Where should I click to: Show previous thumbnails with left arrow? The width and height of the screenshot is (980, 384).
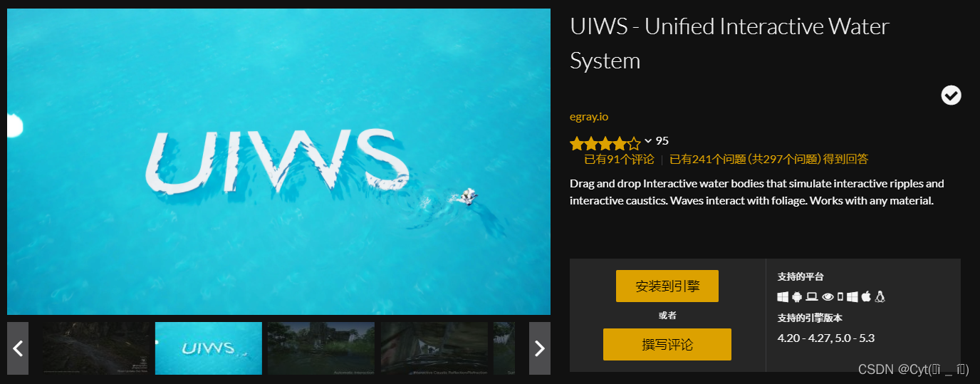[x=18, y=348]
